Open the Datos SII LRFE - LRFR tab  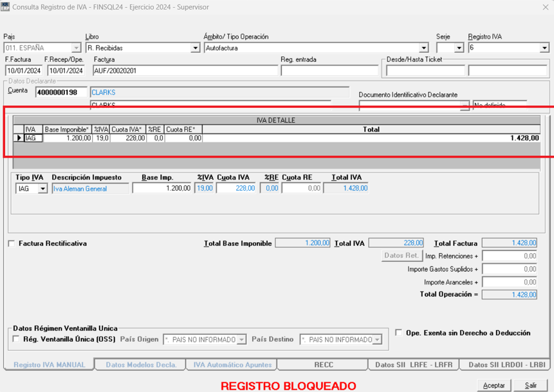[x=414, y=365]
